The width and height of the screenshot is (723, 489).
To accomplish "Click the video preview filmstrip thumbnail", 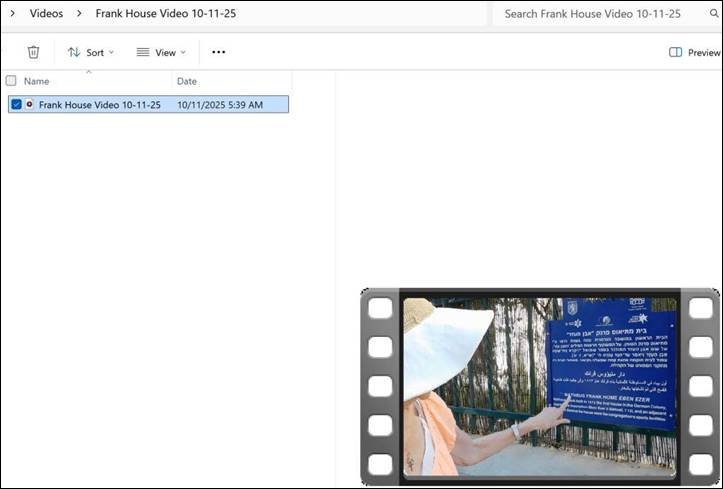I will [x=540, y=387].
